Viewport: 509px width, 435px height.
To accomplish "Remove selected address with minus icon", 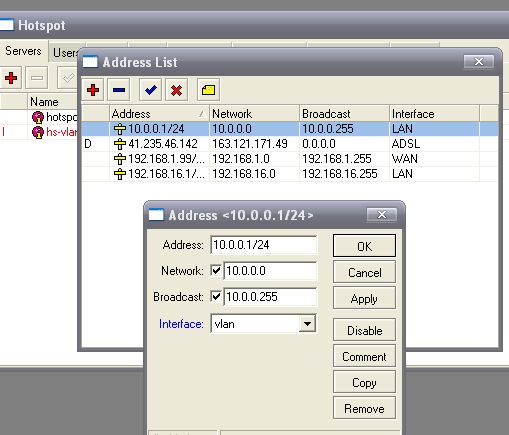I will pos(119,90).
